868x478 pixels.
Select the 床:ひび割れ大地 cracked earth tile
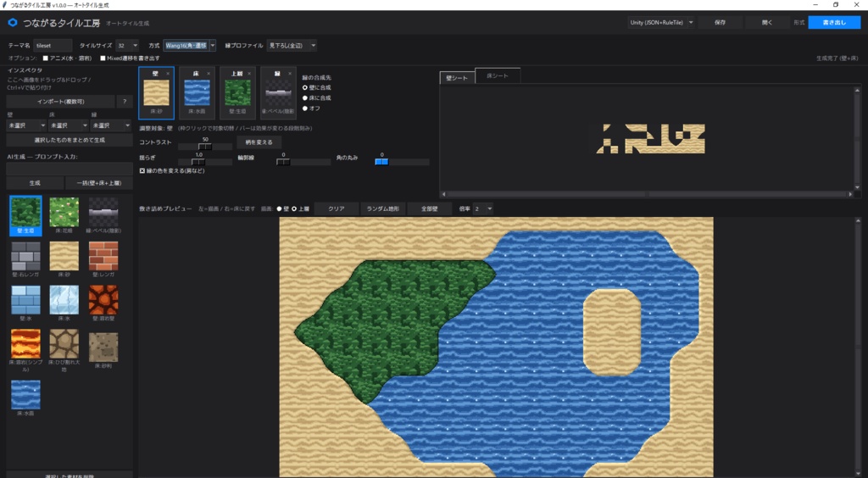(x=64, y=351)
